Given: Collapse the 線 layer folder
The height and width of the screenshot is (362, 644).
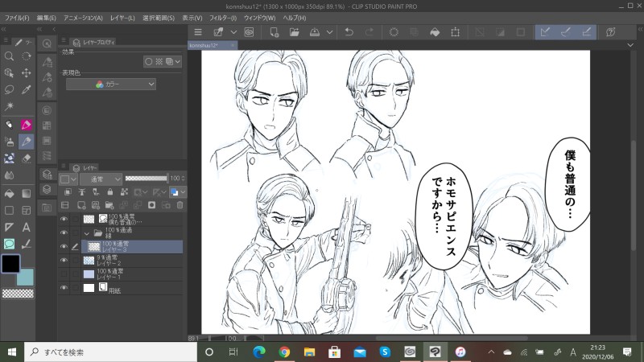Looking at the screenshot, I should [x=87, y=233].
